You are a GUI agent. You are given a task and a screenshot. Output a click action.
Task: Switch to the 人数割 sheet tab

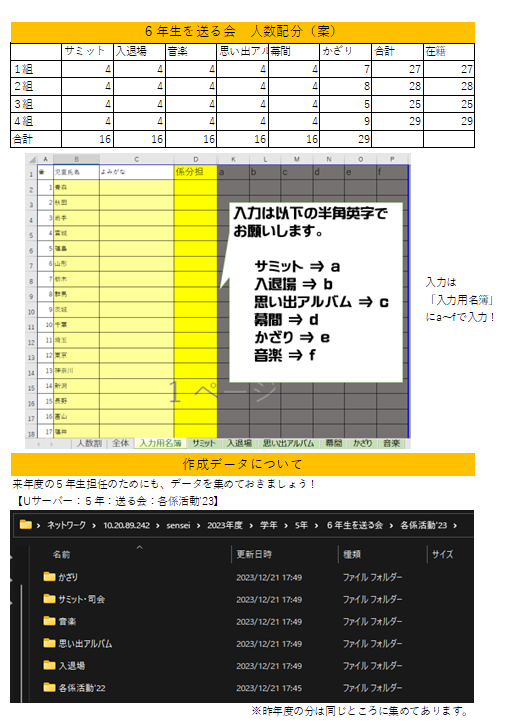point(89,444)
